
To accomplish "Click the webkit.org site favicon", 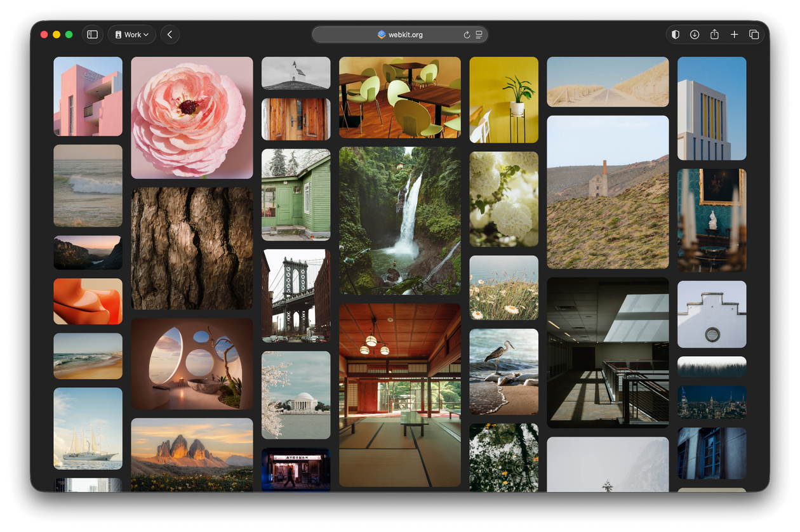I will [x=382, y=35].
